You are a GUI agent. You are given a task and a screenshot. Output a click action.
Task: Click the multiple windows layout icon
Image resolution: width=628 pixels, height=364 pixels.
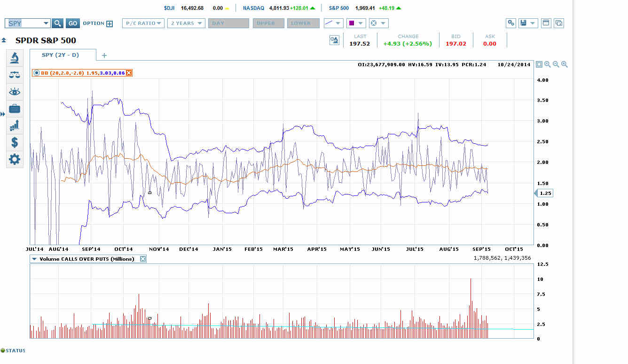[559, 23]
